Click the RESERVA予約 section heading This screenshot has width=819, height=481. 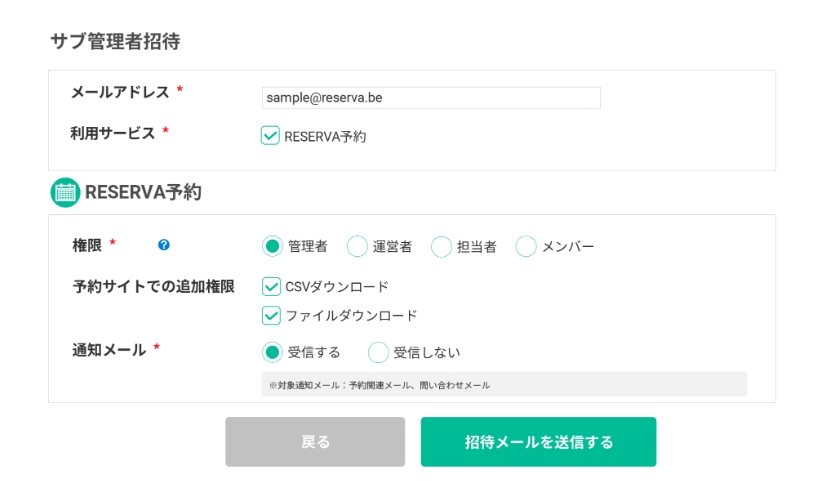[144, 192]
